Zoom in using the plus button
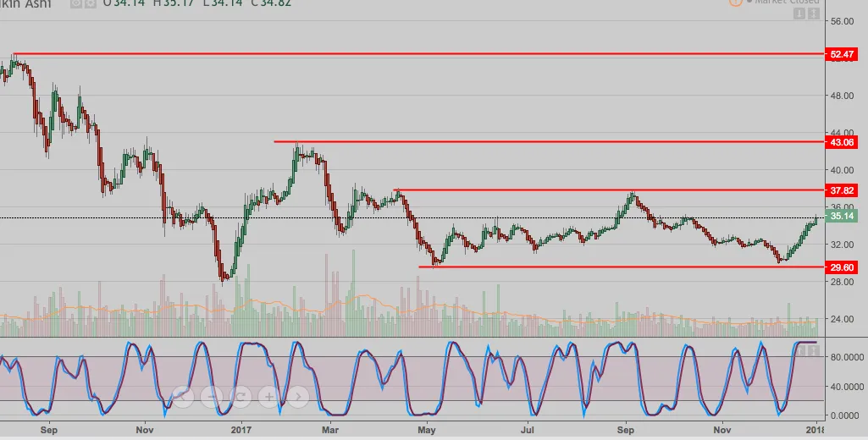Screen dimensions: 868x440 tap(269, 396)
